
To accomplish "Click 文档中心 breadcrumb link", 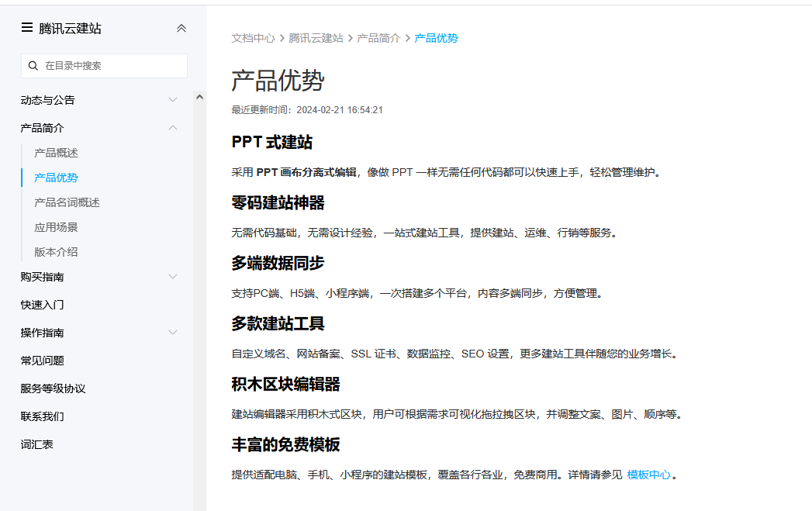I will tap(254, 38).
